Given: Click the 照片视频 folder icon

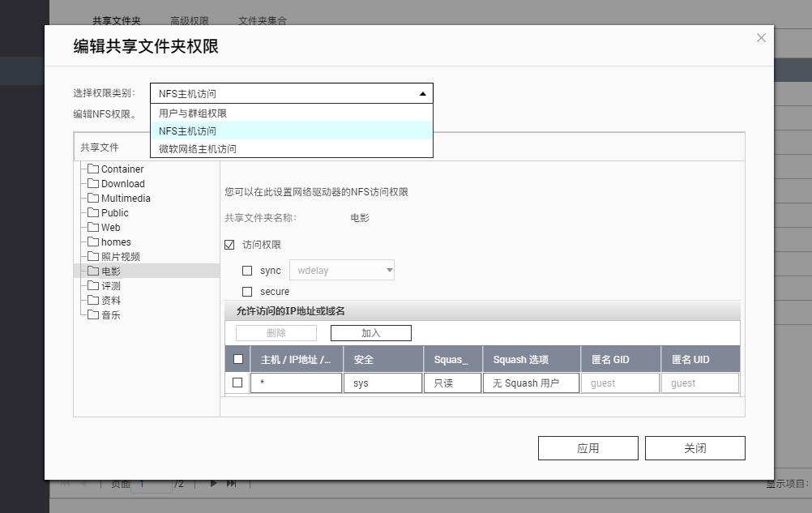Looking at the screenshot, I should (x=93, y=256).
